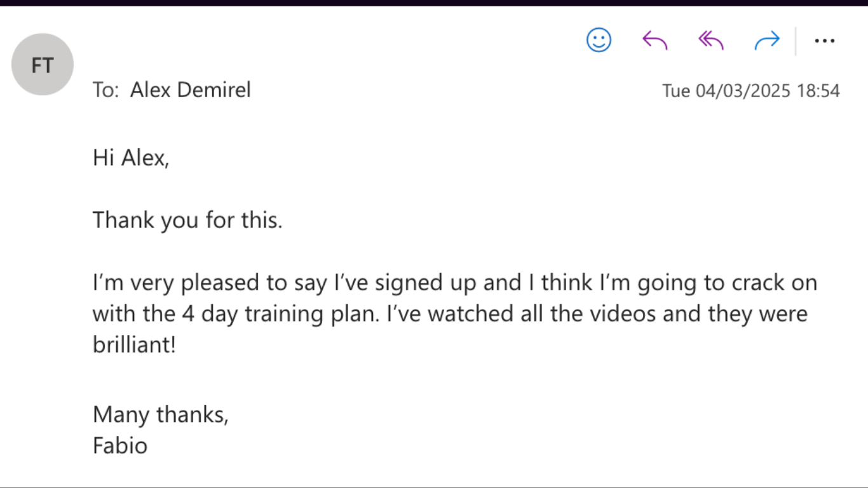Click the FT sender avatar circle
The image size is (868, 488).
tap(43, 64)
